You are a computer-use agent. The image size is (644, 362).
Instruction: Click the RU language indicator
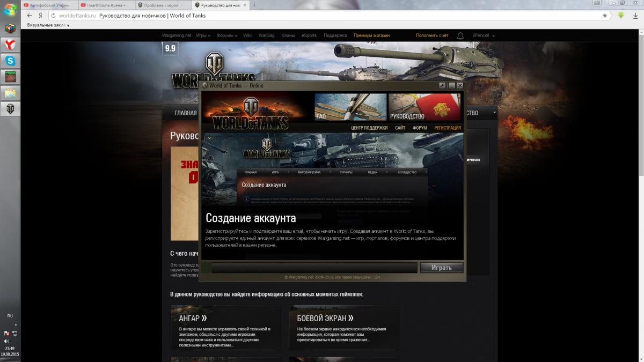[10, 316]
